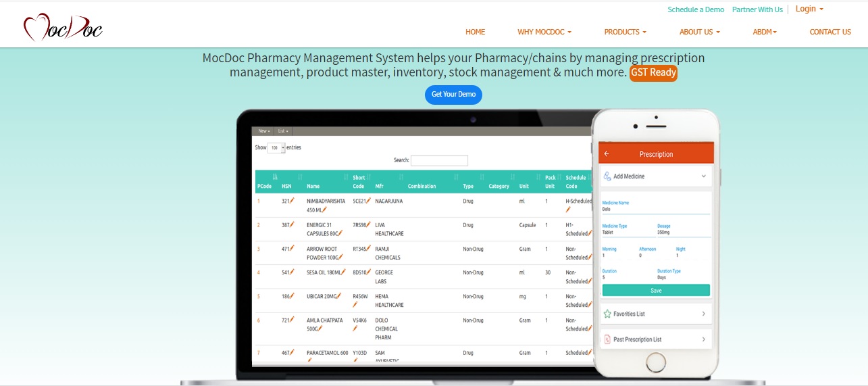Open the CONTACT US page
868x386 pixels.
pyautogui.click(x=830, y=32)
